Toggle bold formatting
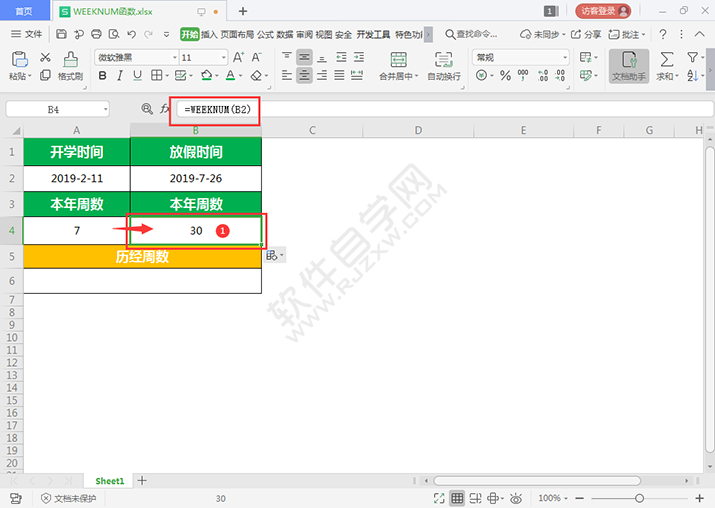The image size is (715, 508). tap(103, 76)
